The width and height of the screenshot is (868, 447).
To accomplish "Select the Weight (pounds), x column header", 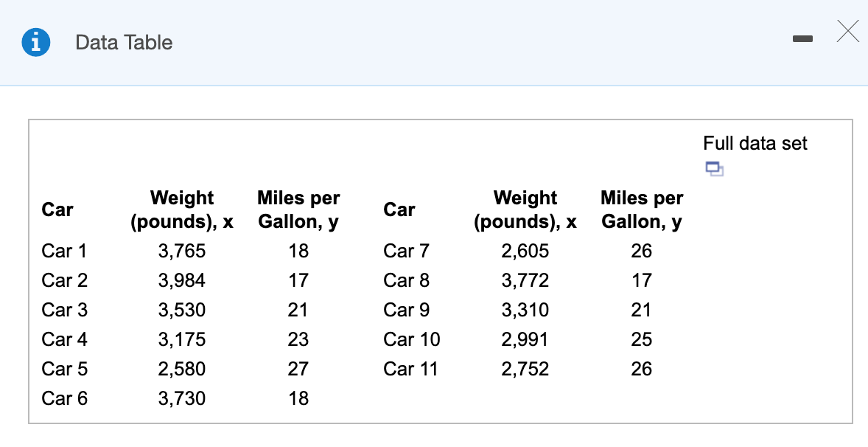I will 181,209.
